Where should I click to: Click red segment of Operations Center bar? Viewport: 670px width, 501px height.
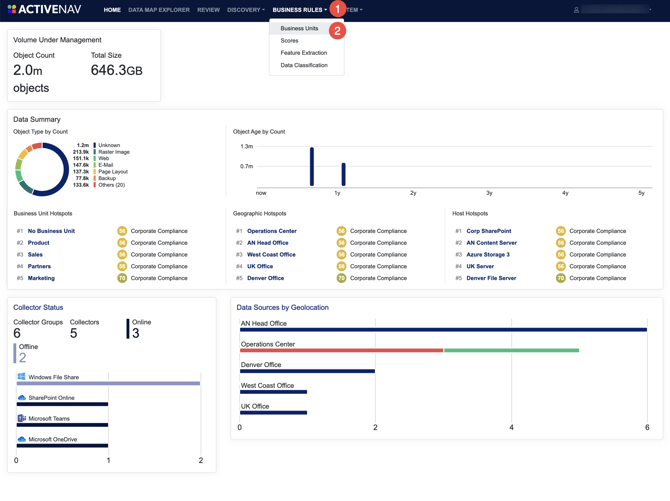[x=341, y=351]
